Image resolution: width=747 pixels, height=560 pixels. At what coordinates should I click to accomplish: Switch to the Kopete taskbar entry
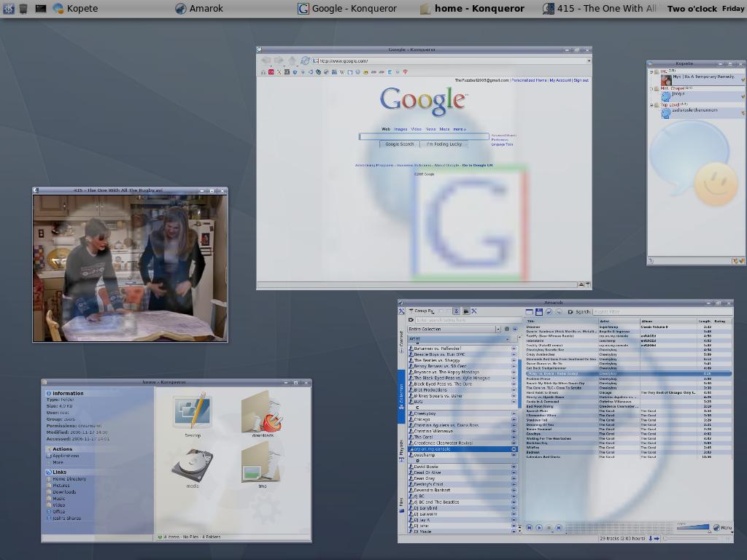coord(75,9)
